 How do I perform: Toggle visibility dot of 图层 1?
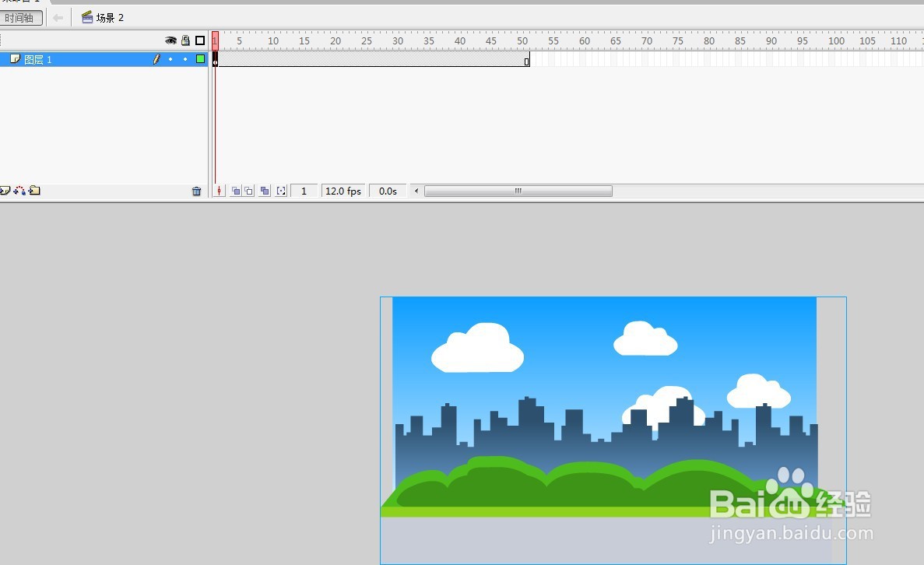coord(170,59)
